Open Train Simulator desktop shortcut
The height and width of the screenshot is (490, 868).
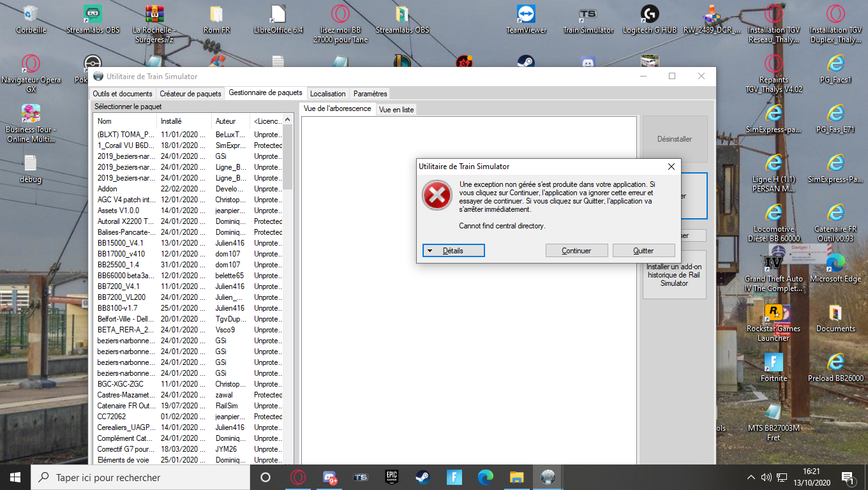[x=588, y=20]
